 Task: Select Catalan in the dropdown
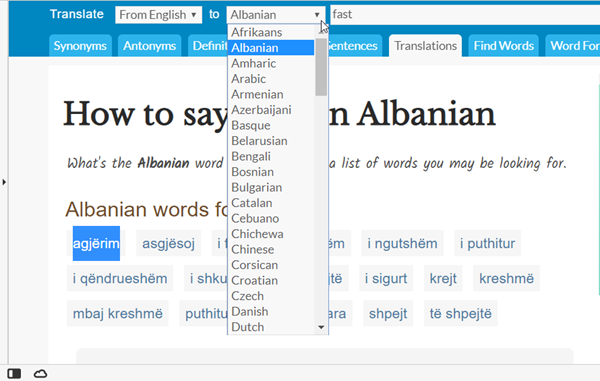(x=271, y=203)
